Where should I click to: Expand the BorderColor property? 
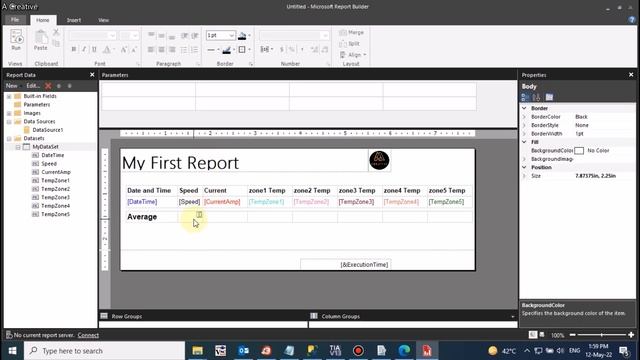click(x=524, y=117)
